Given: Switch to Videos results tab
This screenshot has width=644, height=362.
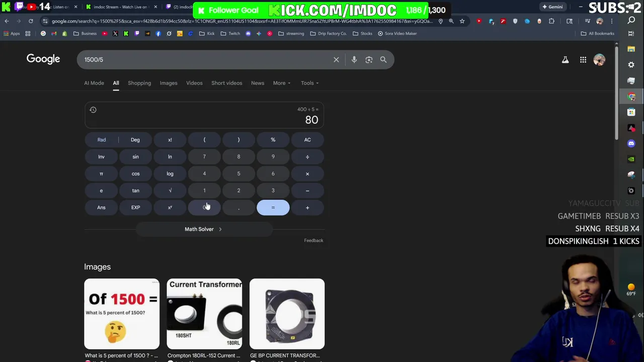Looking at the screenshot, I should (194, 83).
